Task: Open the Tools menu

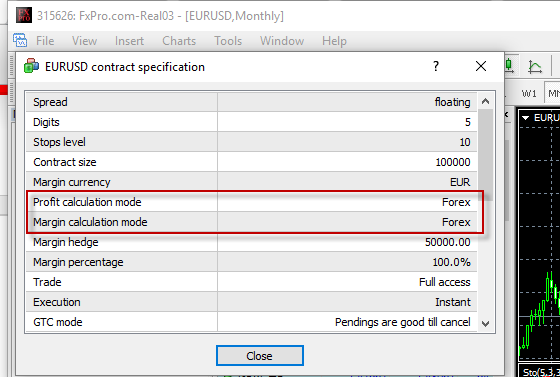Action: pos(228,41)
